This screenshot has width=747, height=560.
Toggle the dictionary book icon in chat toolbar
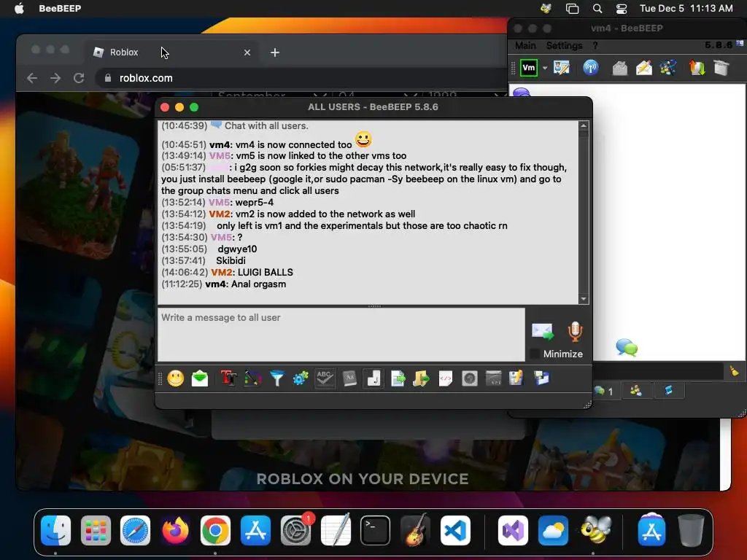pyautogui.click(x=349, y=378)
